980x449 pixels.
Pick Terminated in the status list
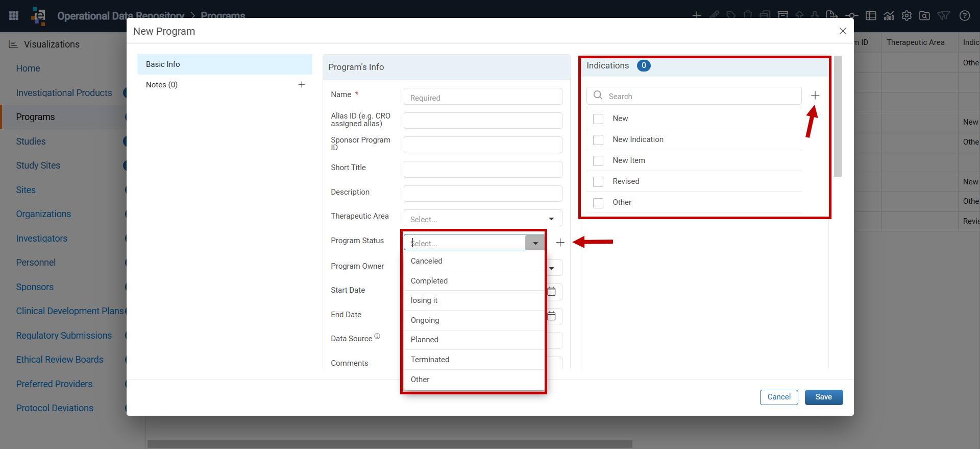[474, 360]
